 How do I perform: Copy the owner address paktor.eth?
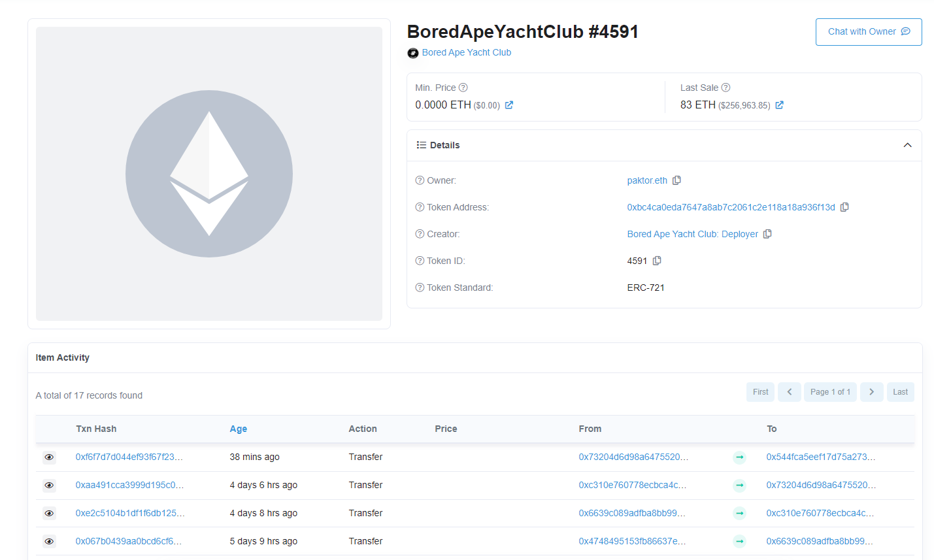(x=677, y=180)
